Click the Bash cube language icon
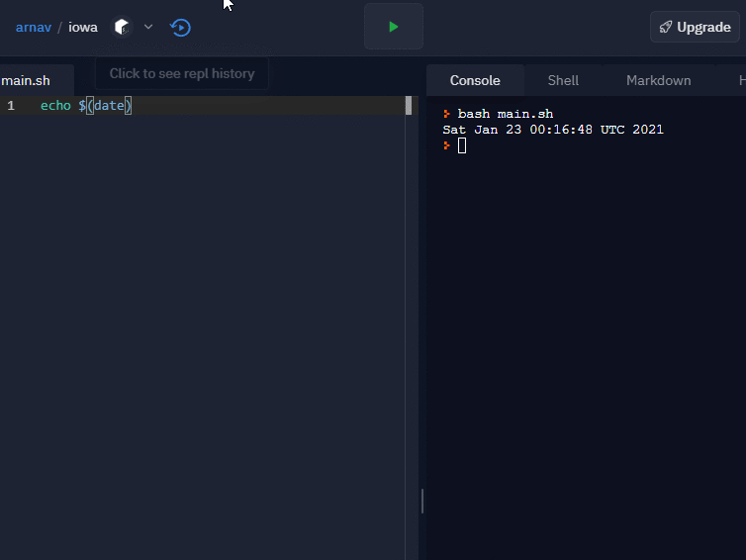The height and width of the screenshot is (560, 746). click(x=122, y=27)
